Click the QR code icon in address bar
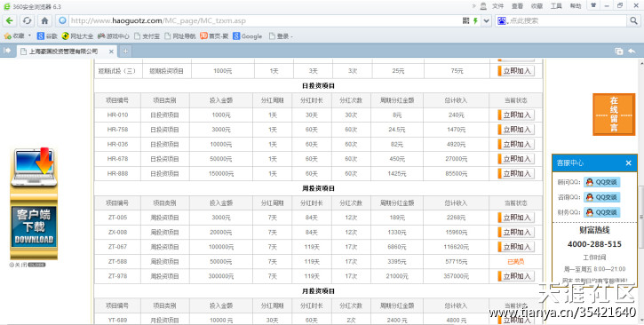 click(465, 20)
